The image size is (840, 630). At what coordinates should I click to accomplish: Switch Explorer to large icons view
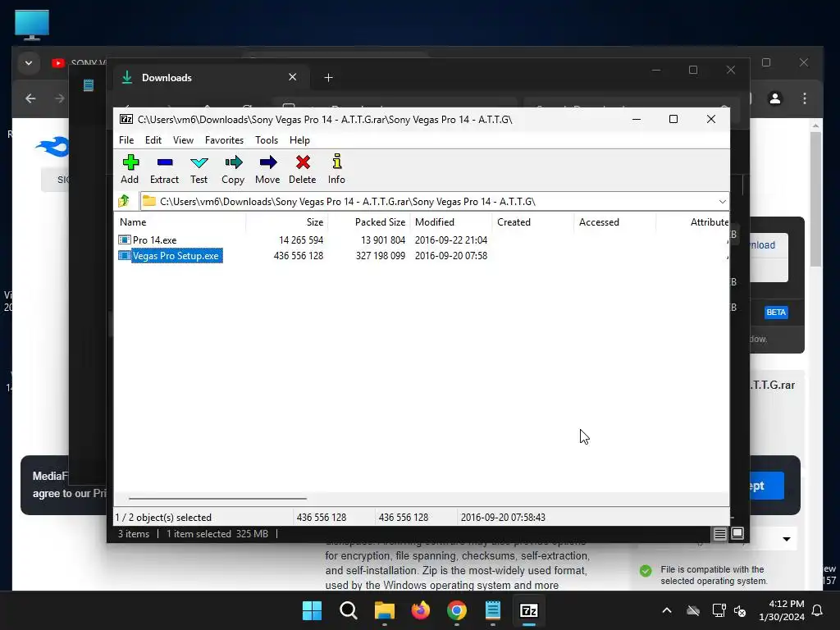click(737, 533)
